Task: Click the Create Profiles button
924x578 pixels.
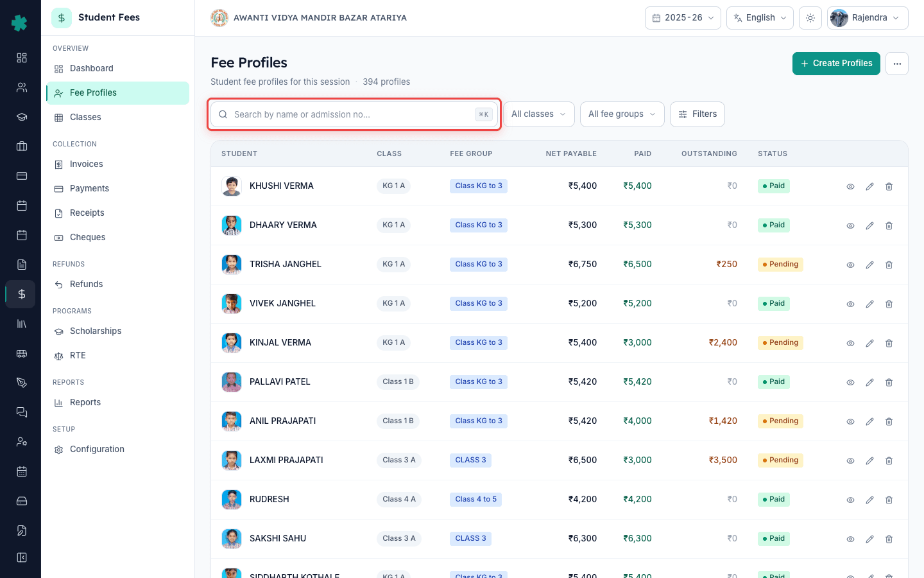Action: [836, 64]
